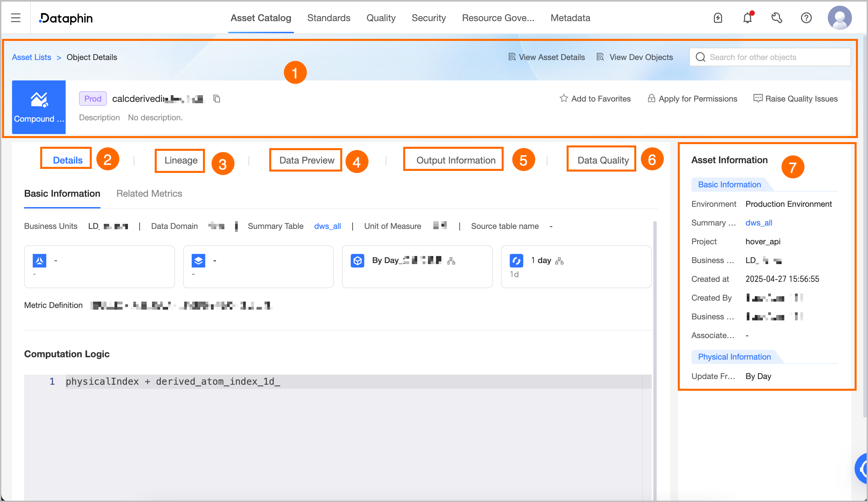Click the lock icon for Apply for Permissions
This screenshot has width=868, height=502.
pos(651,99)
